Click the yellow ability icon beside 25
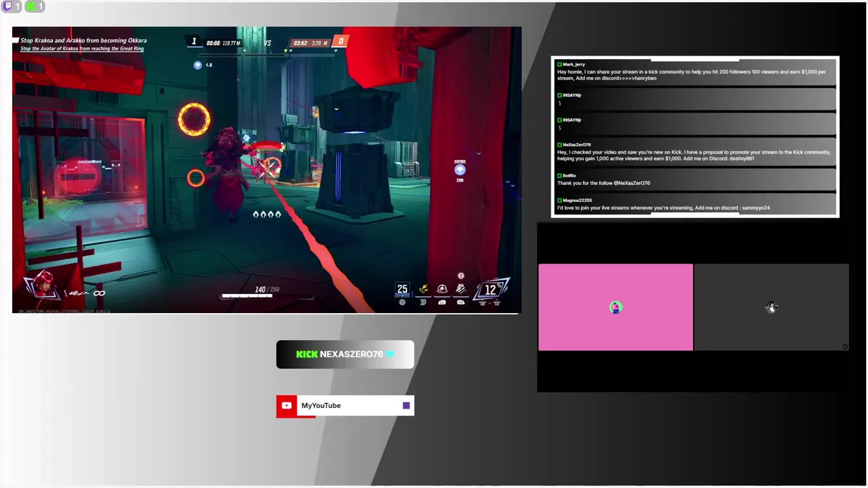 pyautogui.click(x=423, y=289)
